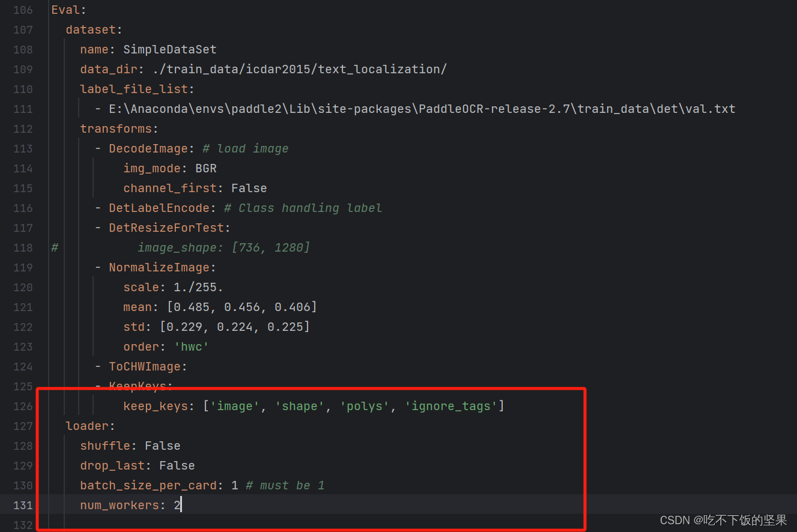The width and height of the screenshot is (797, 532).
Task: Click the DecodeImage transform entry
Action: click(147, 148)
